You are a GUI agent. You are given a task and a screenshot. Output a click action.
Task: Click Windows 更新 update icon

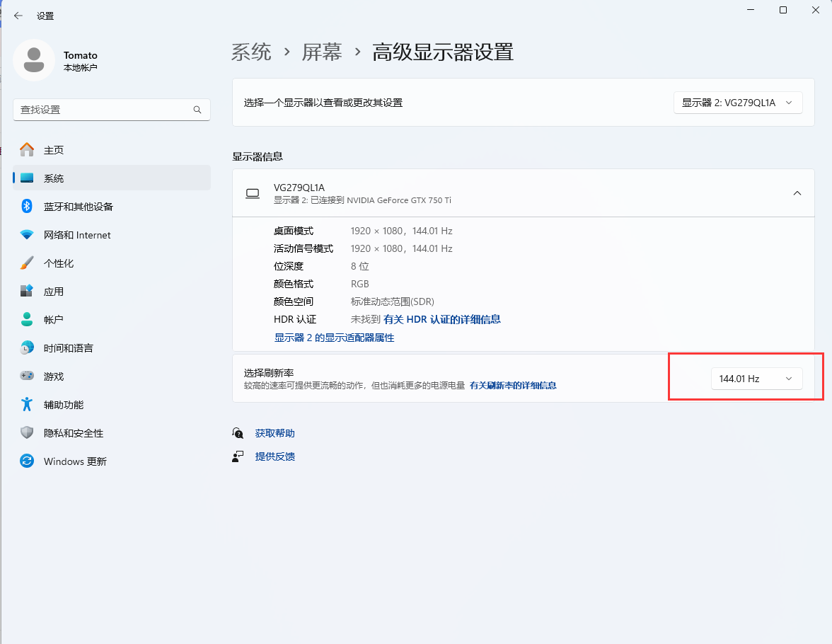(27, 461)
